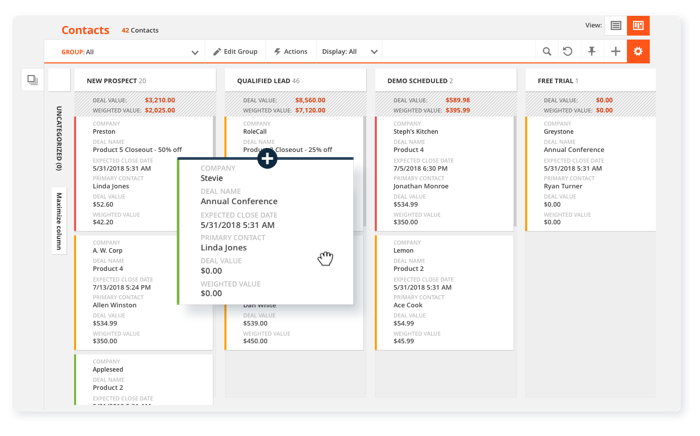Click the refresh icon in toolbar
This screenshot has width=700, height=436.
coord(568,51)
